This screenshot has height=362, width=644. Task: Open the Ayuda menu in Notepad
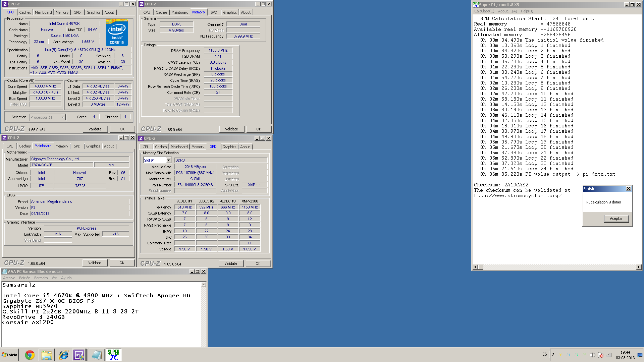[66, 278]
